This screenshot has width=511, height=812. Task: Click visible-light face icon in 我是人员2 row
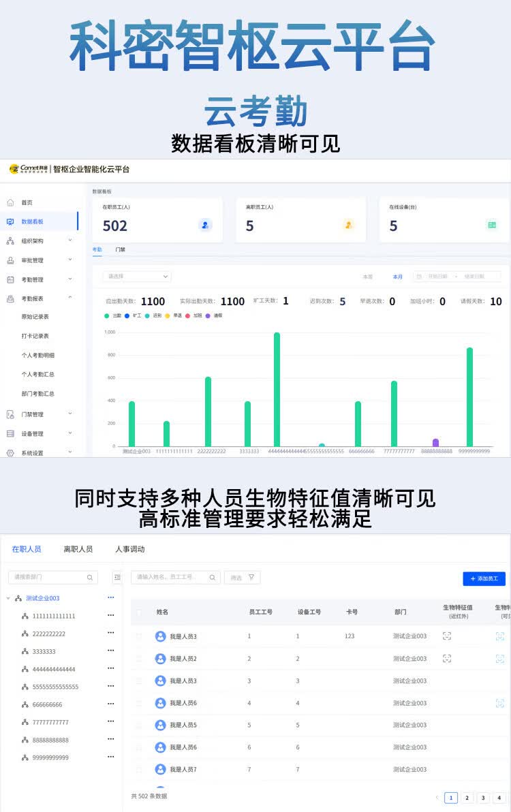pyautogui.click(x=499, y=658)
